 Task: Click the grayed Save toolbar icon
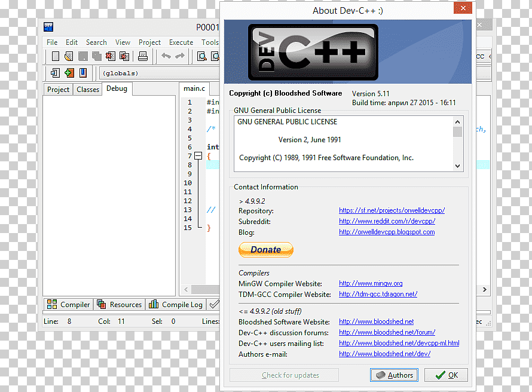[x=82, y=56]
